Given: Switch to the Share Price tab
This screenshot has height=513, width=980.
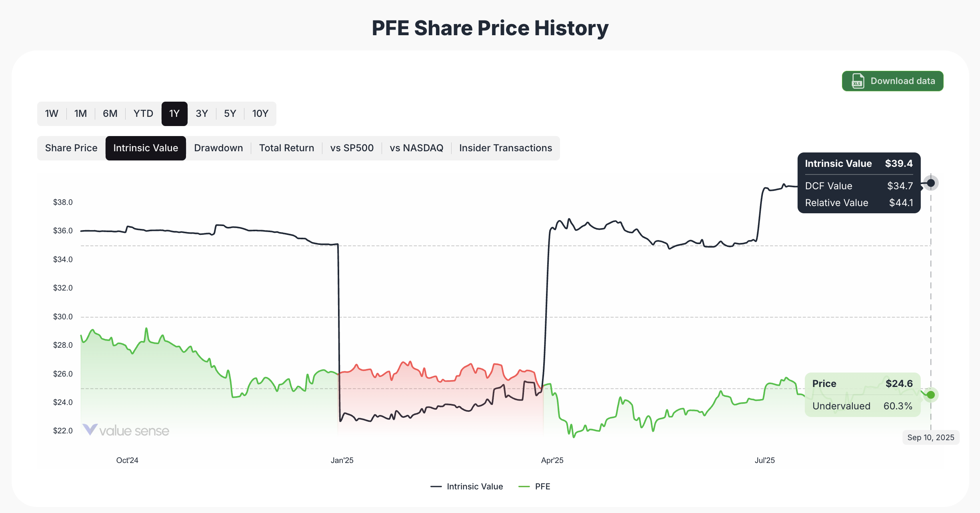Looking at the screenshot, I should coord(71,148).
